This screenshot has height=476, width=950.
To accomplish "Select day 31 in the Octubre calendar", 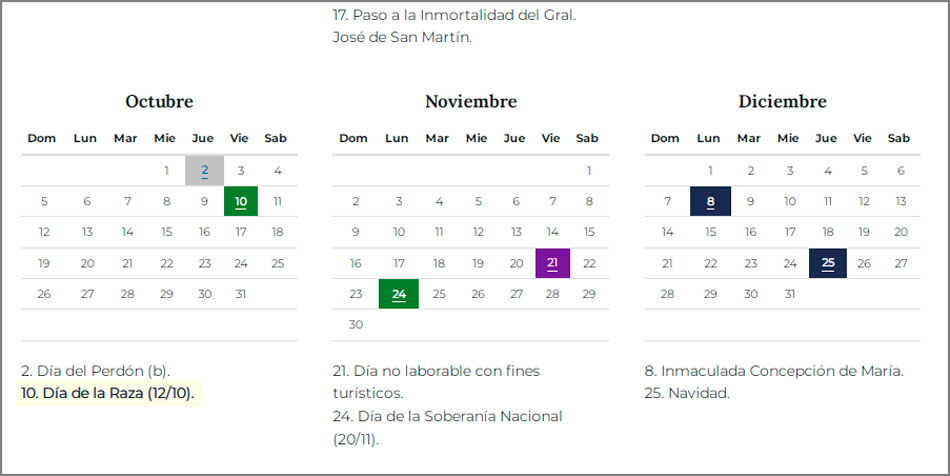I will (x=241, y=294).
